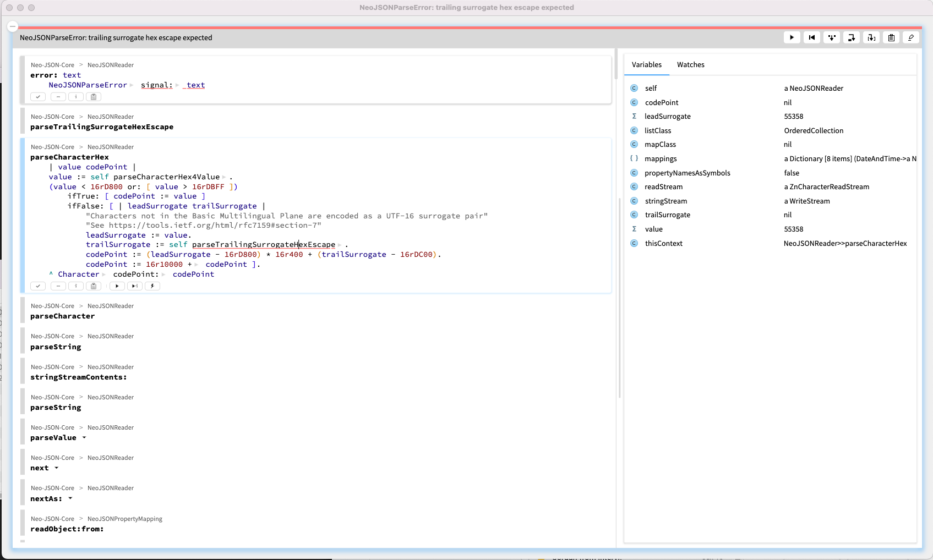Click the sigma icon beside value variable
Image resolution: width=933 pixels, height=560 pixels.
[634, 229]
